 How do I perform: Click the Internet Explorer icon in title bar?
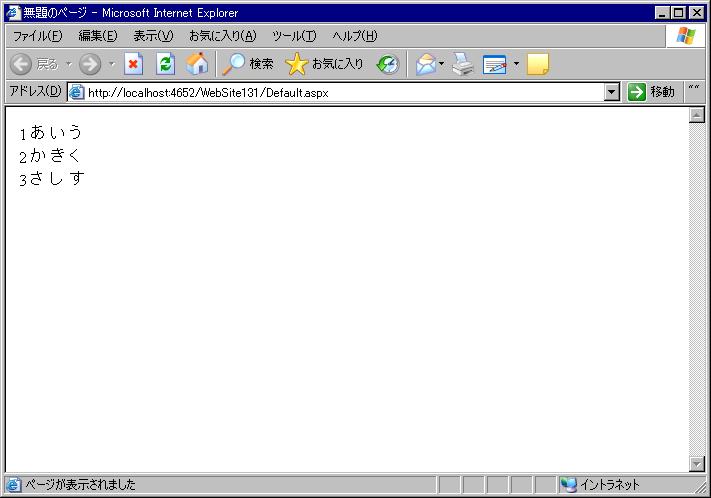coord(13,12)
